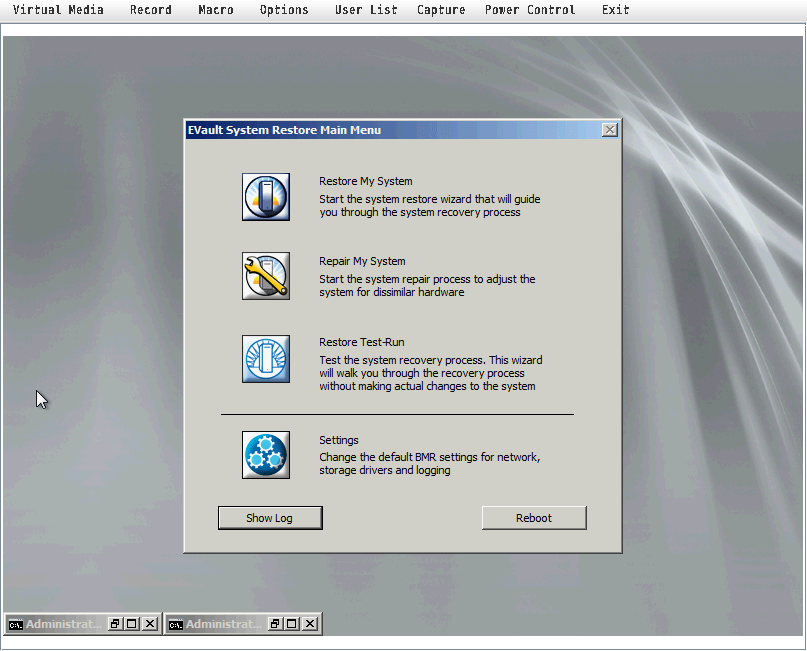
Task: Maximize the first Administrator window
Action: coord(132,624)
